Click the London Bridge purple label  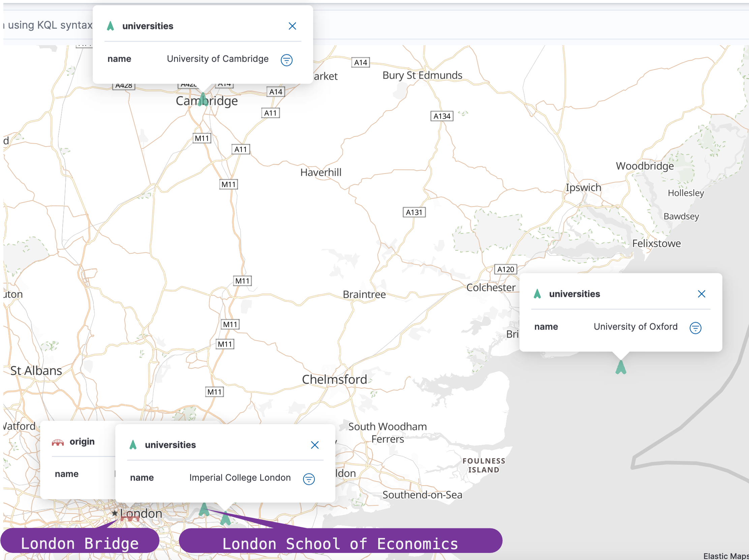click(80, 543)
